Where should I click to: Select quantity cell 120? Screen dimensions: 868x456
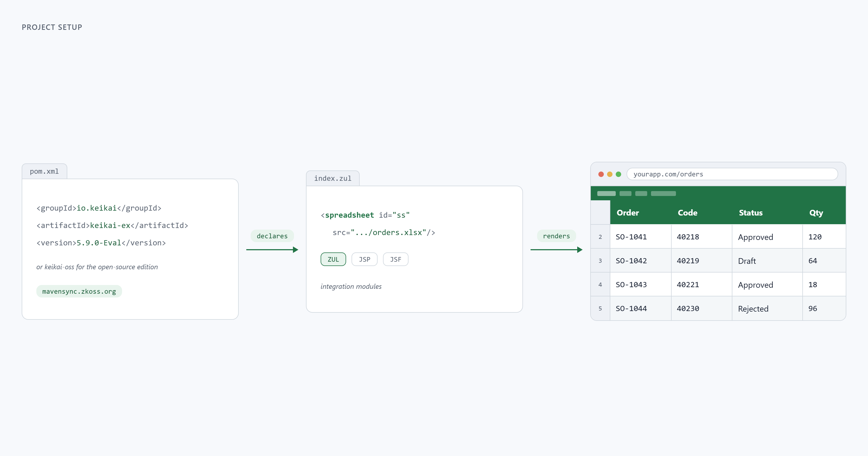[x=824, y=237]
